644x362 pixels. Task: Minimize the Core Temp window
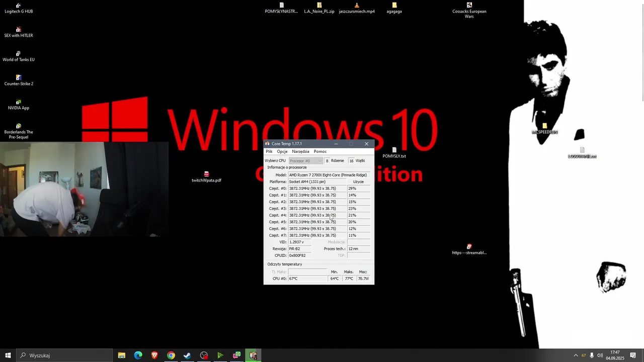pos(336,144)
